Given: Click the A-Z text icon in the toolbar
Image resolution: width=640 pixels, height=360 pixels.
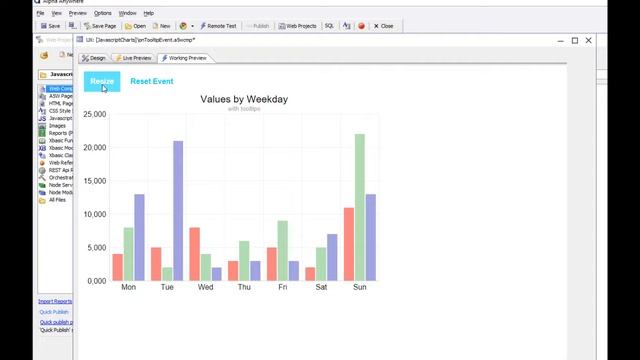Looking at the screenshot, I should [x=347, y=26].
